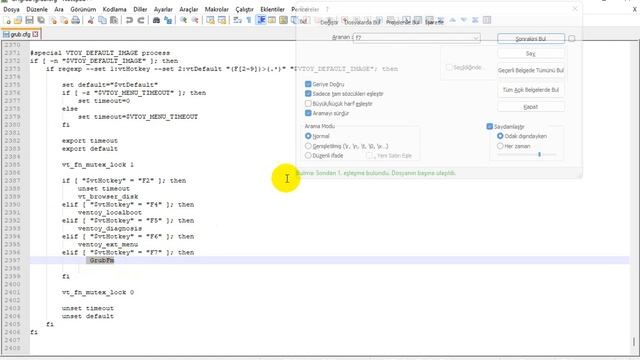Open the Araçlar menu
640x360 pixels.
[x=189, y=9]
